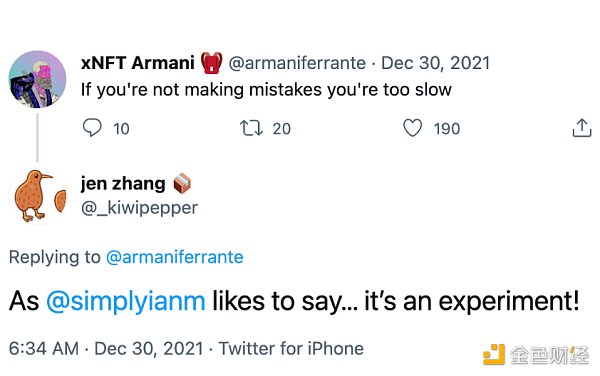Click the @_kiwipepper handle
This screenshot has width=600, height=376.
click(x=139, y=208)
